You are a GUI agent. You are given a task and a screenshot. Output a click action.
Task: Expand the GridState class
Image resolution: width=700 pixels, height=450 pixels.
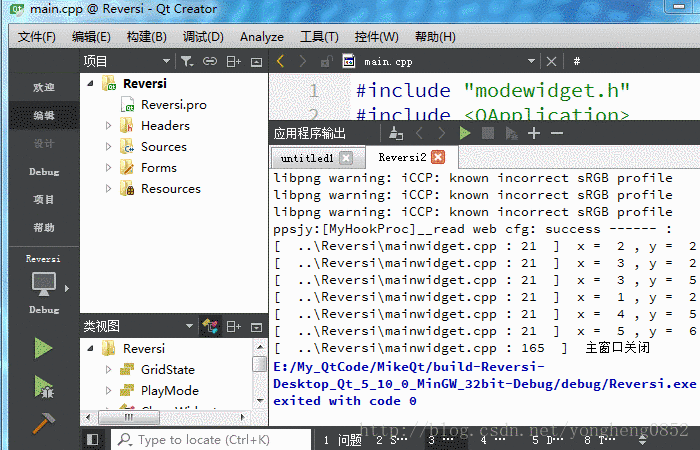click(x=108, y=370)
